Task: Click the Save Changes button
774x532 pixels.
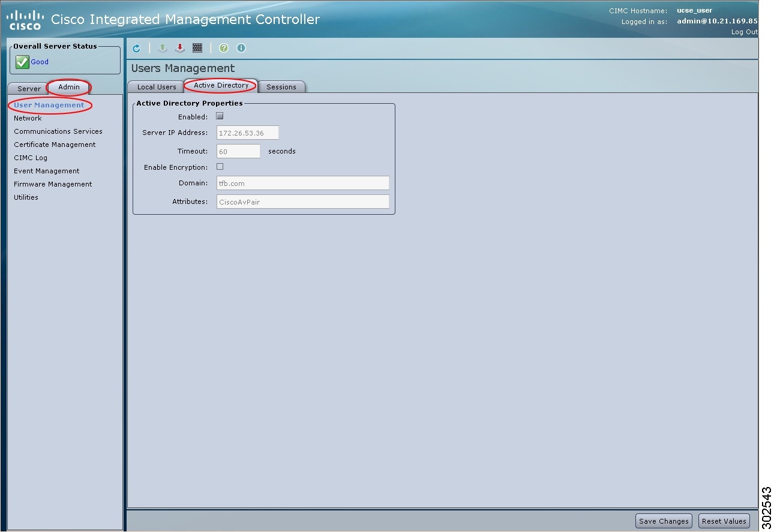Action: click(664, 521)
